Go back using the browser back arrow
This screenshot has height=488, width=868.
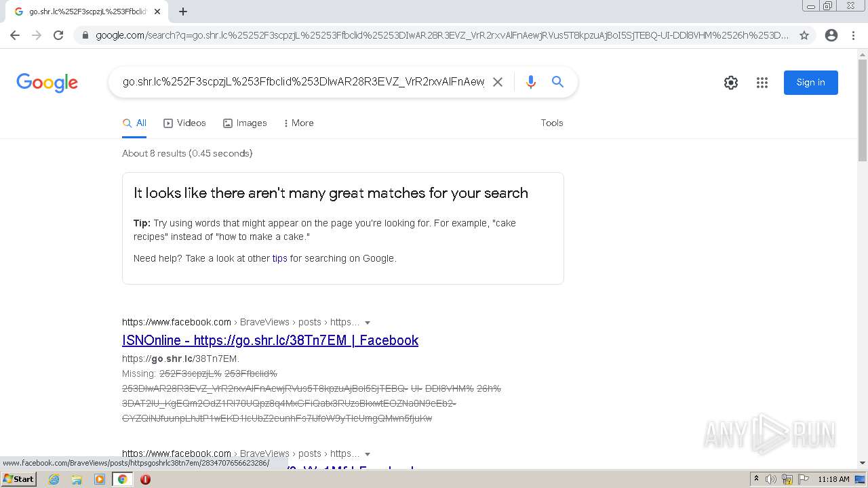[15, 35]
